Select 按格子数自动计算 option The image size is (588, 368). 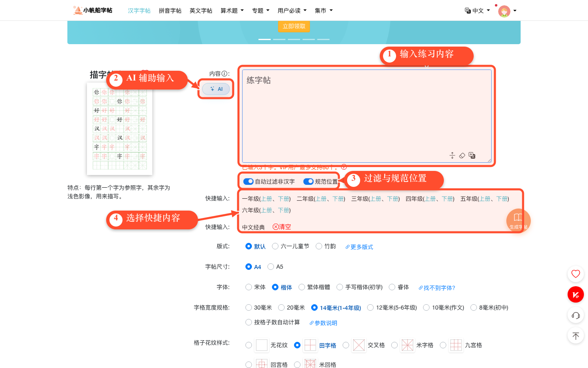point(249,322)
